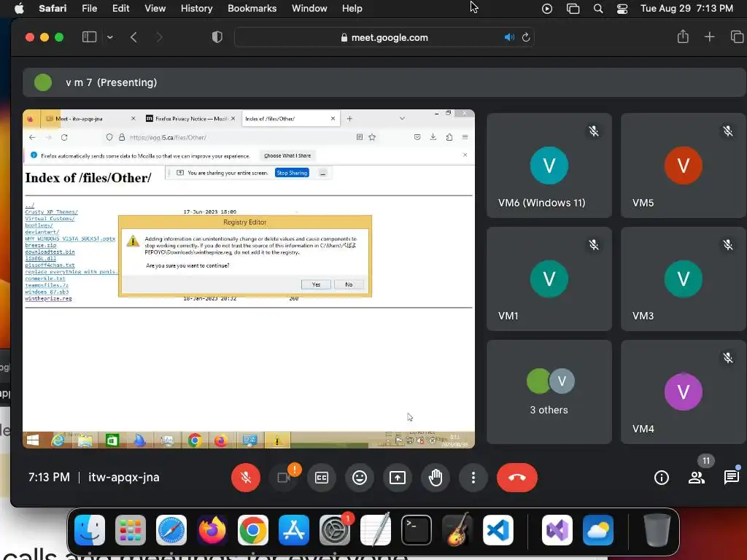Open the Trash in the Dock

point(657,530)
